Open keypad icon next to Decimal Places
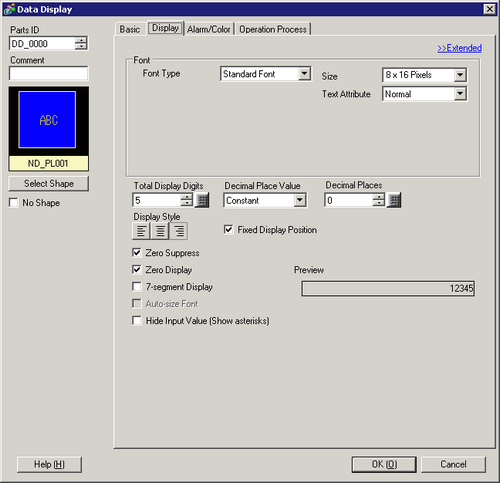This screenshot has height=483, width=500. 394,200
